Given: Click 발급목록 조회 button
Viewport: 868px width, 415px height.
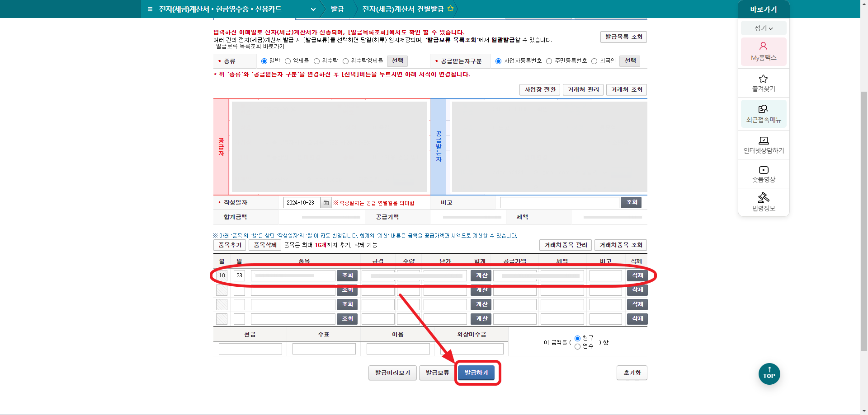Looking at the screenshot, I should click(x=623, y=37).
